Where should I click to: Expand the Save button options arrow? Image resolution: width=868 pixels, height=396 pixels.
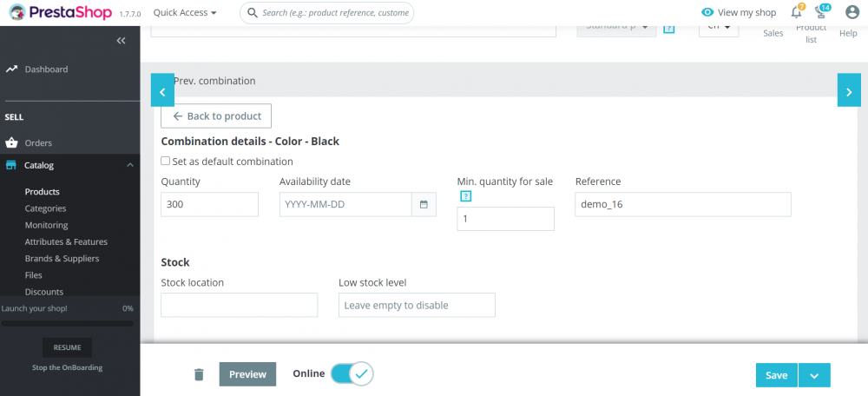(x=814, y=375)
